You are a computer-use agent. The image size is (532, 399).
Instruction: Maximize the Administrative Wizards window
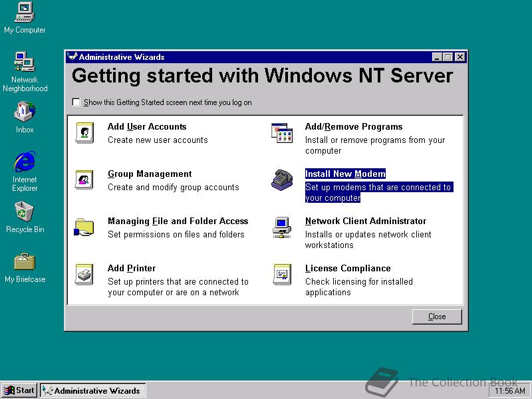click(x=448, y=57)
